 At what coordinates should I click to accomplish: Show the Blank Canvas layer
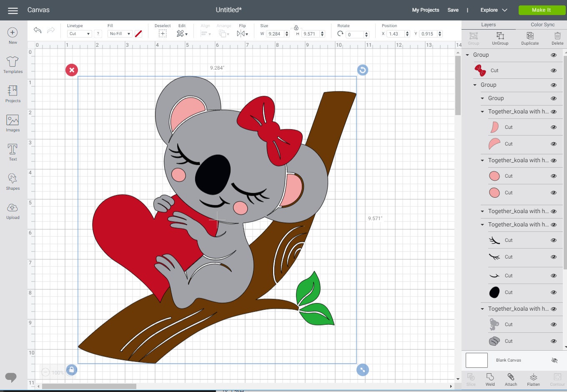tap(554, 360)
